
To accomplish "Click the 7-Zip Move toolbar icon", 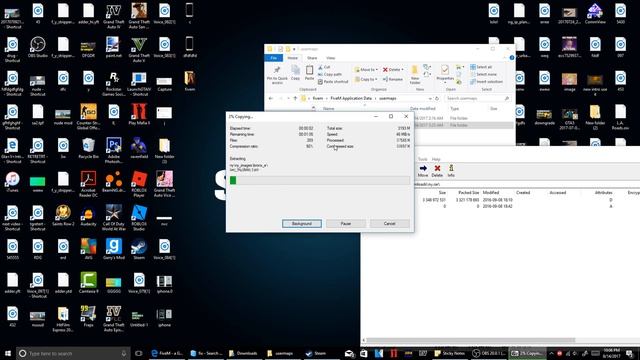I will click(x=423, y=171).
